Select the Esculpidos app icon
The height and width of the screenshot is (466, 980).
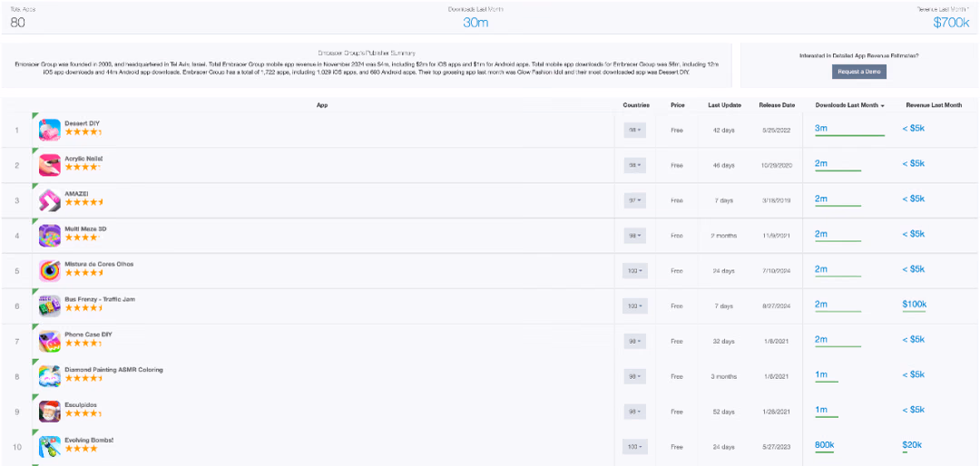[49, 412]
